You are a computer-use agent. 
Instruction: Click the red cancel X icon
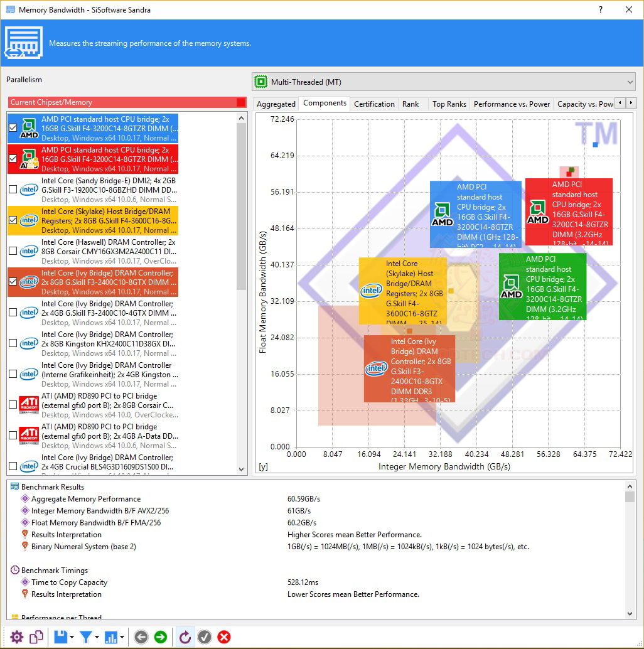pos(224,637)
